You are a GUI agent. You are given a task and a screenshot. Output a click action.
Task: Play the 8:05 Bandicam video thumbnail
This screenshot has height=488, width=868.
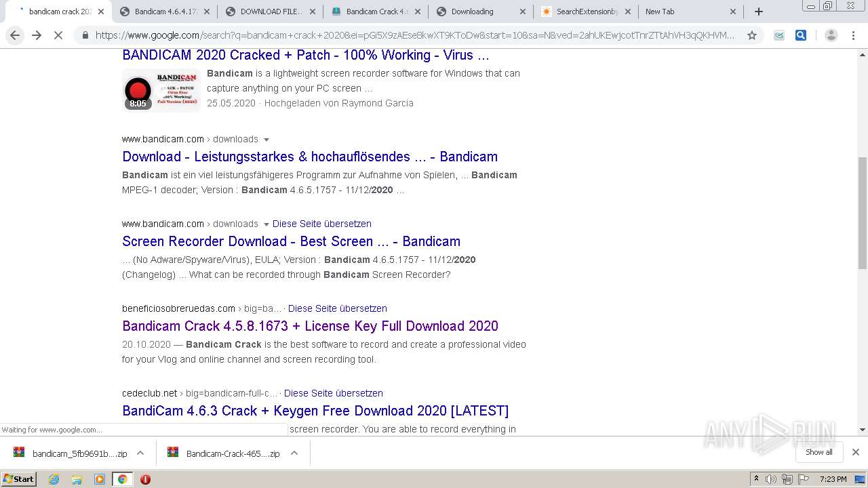[x=161, y=89]
